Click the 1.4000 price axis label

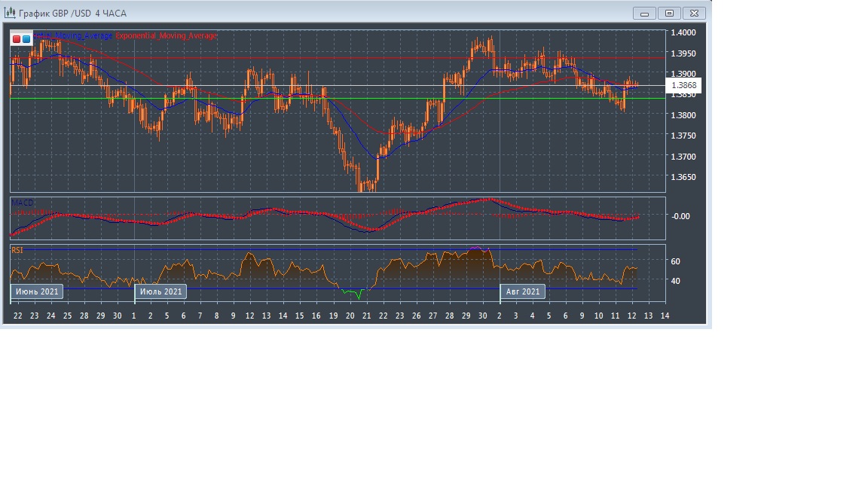pos(683,33)
